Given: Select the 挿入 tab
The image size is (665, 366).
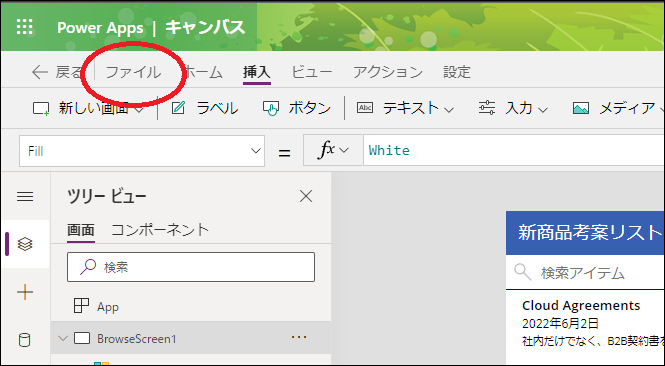Looking at the screenshot, I should tap(257, 72).
